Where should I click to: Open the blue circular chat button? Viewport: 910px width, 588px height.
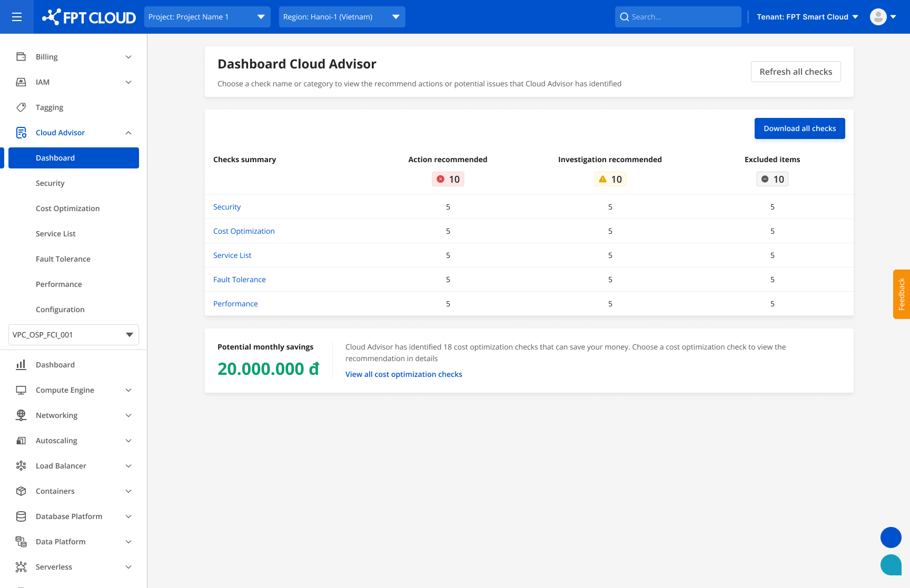(891, 537)
